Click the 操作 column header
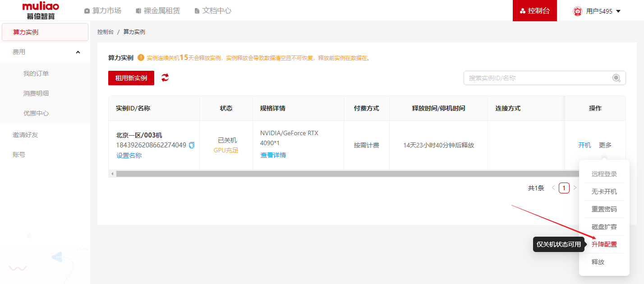Viewport: 644px width, 284px height. [595, 108]
